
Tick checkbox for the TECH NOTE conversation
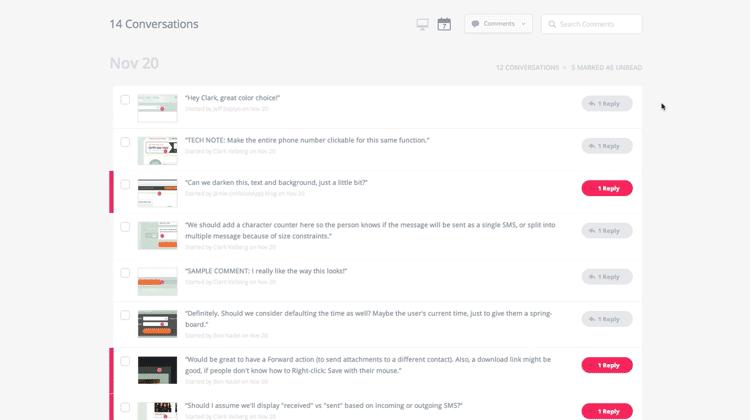[125, 142]
